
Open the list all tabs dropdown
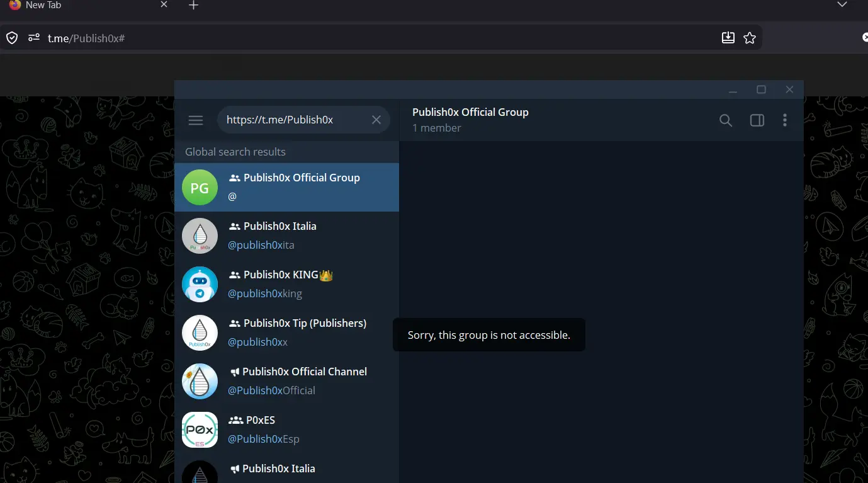point(842,4)
